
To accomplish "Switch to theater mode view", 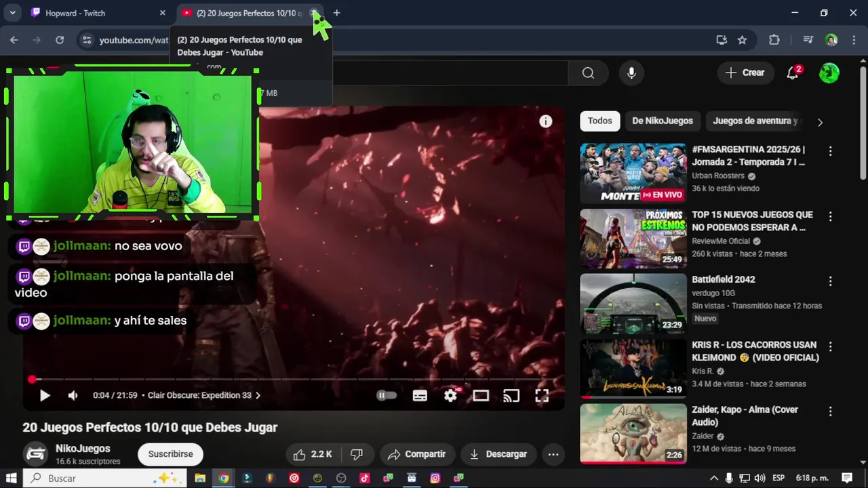I will tap(481, 396).
